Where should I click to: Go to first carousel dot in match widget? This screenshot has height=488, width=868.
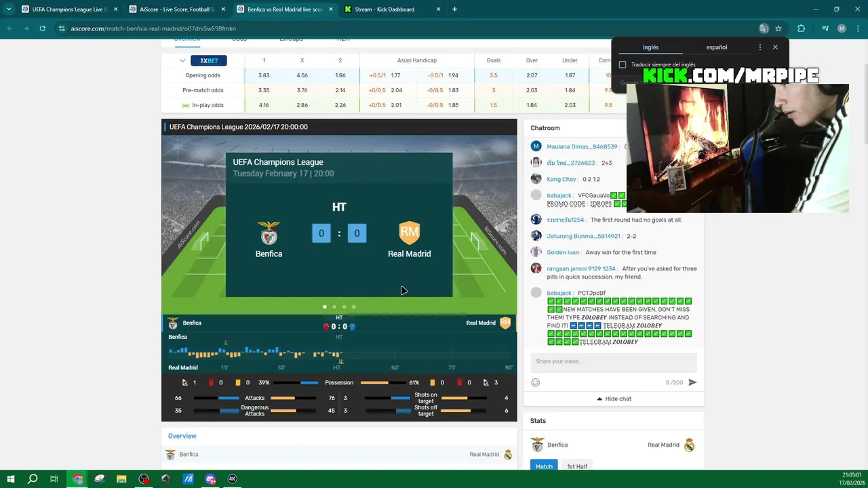(325, 307)
